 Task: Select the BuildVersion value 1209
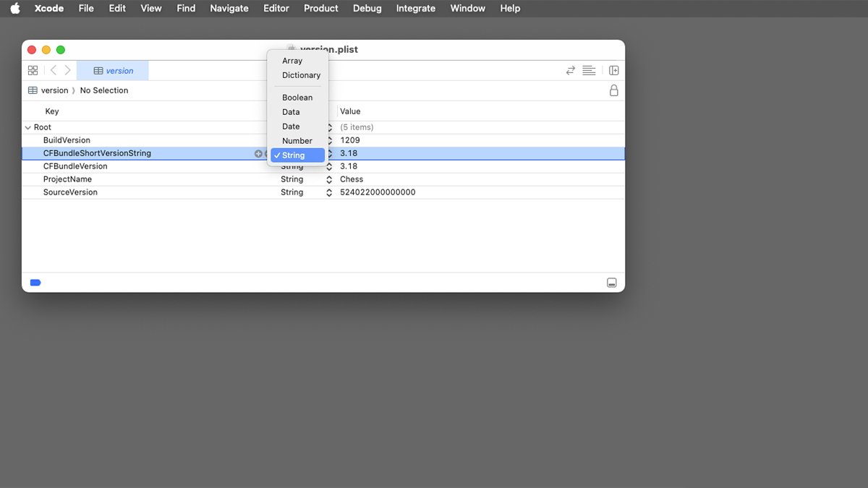pyautogui.click(x=350, y=140)
